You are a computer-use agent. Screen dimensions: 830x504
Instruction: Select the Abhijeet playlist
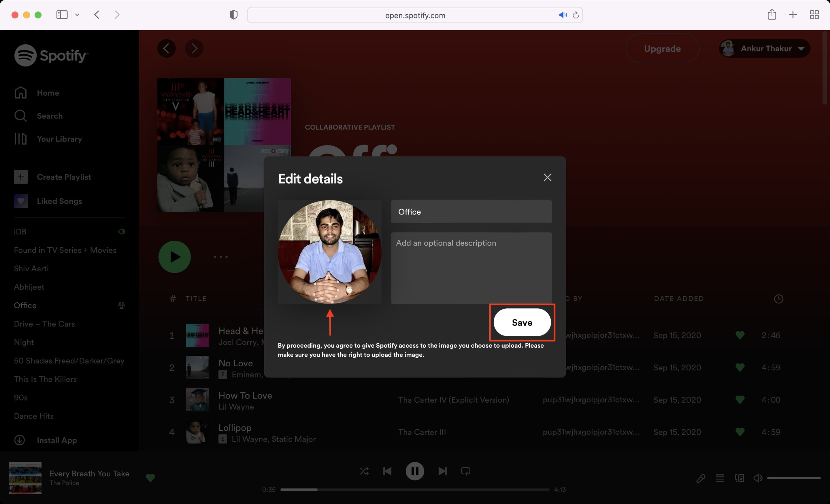[29, 287]
